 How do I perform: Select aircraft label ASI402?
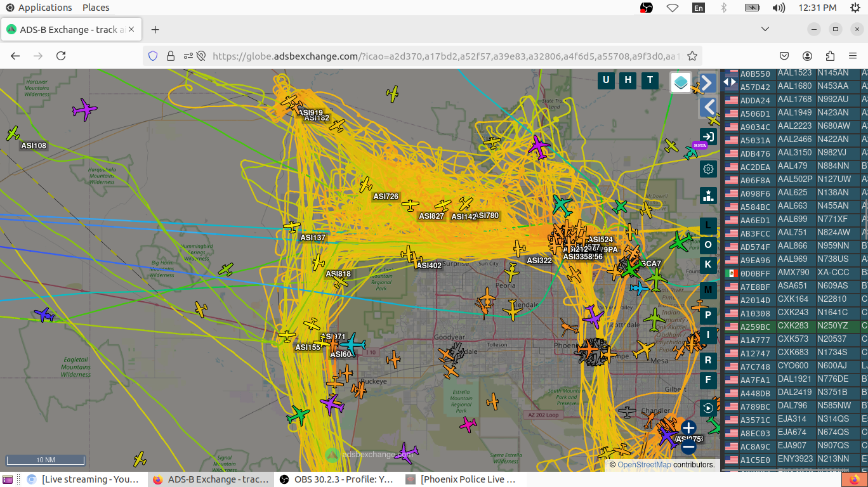[429, 266]
